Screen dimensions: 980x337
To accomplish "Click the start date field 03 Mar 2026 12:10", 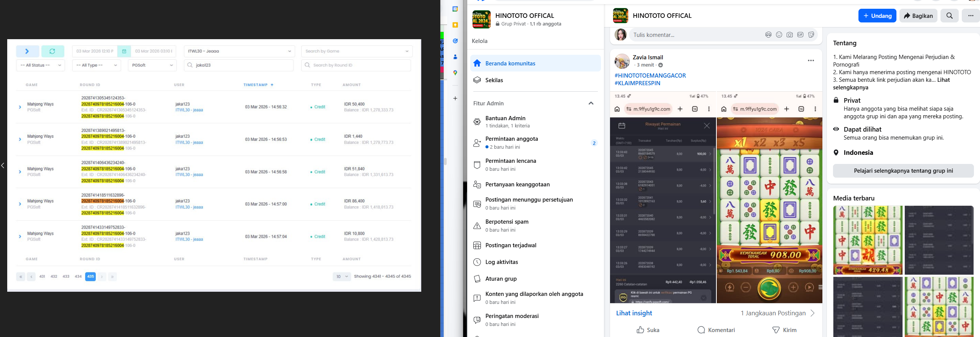I will [x=95, y=51].
